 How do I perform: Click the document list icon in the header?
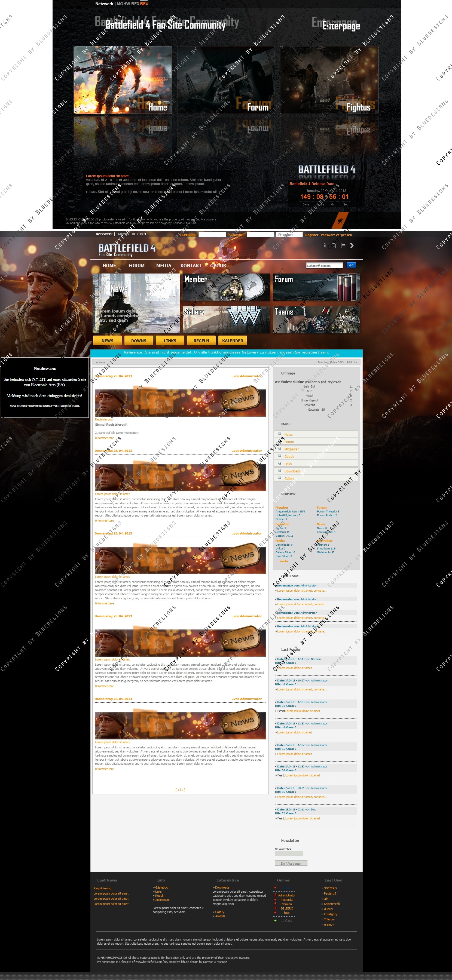334,246
